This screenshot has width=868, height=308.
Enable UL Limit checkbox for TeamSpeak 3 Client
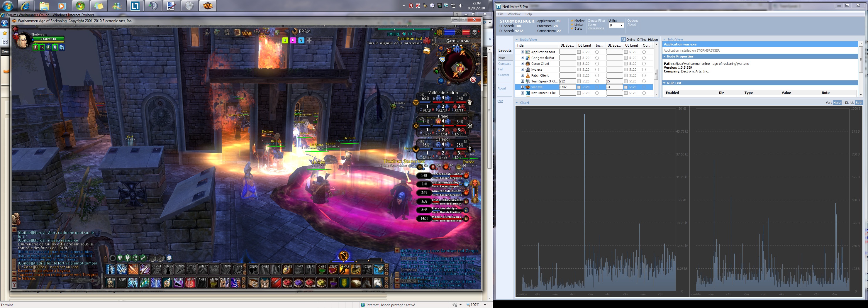click(x=626, y=81)
